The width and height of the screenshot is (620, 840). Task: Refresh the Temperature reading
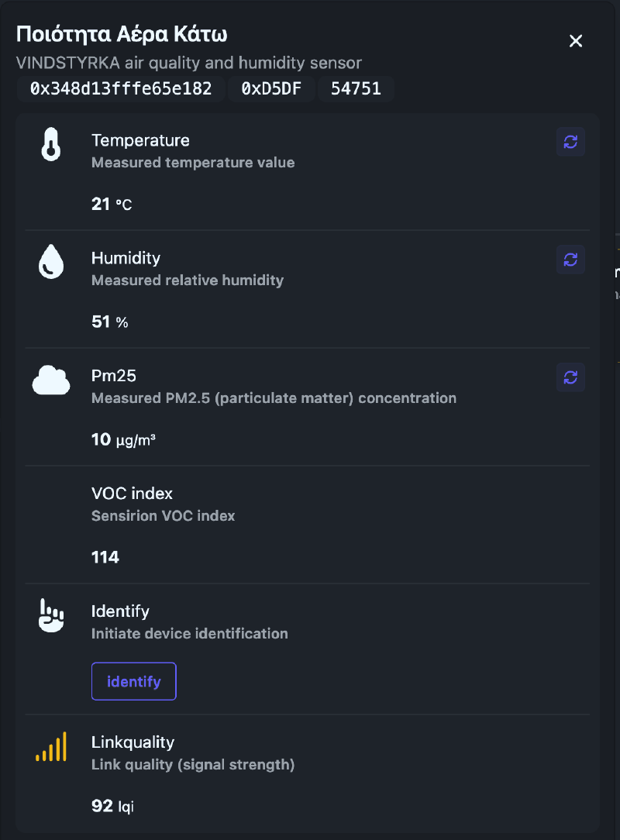pos(570,142)
